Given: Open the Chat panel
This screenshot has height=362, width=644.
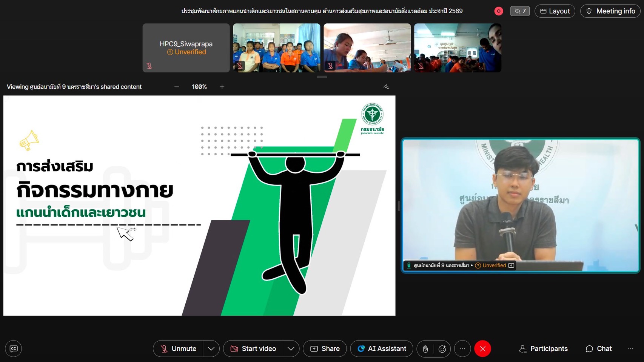Looking at the screenshot, I should click(599, 349).
